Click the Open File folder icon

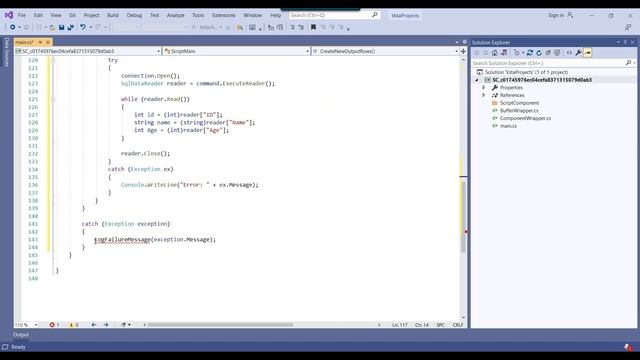[52, 27]
